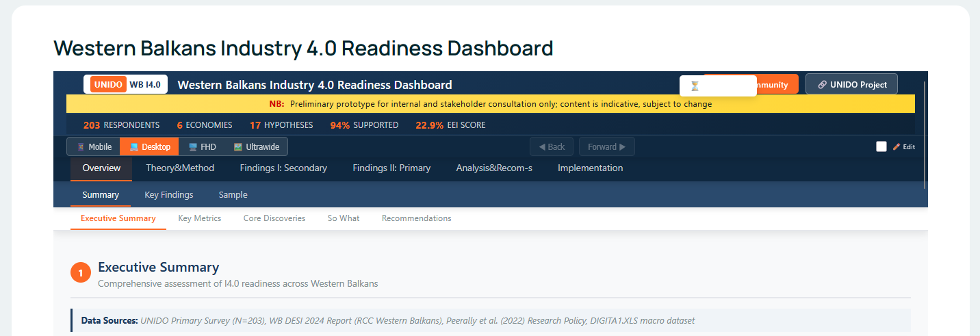Click the pencil Edit icon

tap(897, 146)
